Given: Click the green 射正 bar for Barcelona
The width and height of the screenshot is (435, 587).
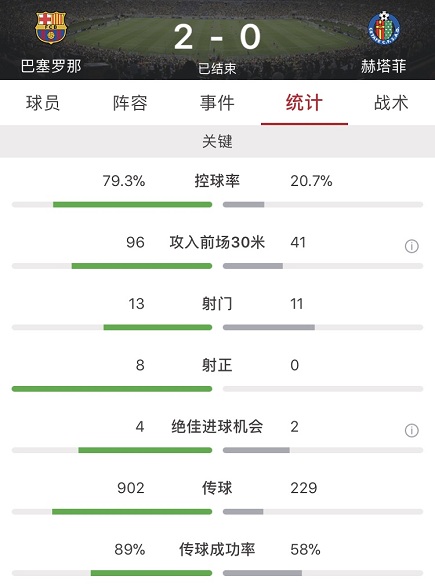Looking at the screenshot, I should click(112, 389).
